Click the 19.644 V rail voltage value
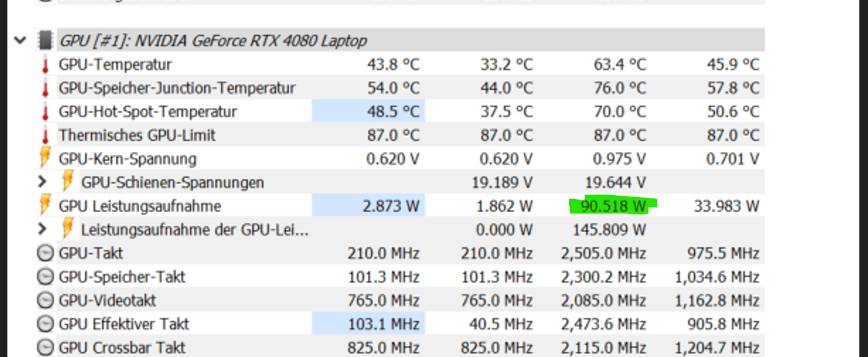This screenshot has width=868, height=357. pyautogui.click(x=616, y=182)
